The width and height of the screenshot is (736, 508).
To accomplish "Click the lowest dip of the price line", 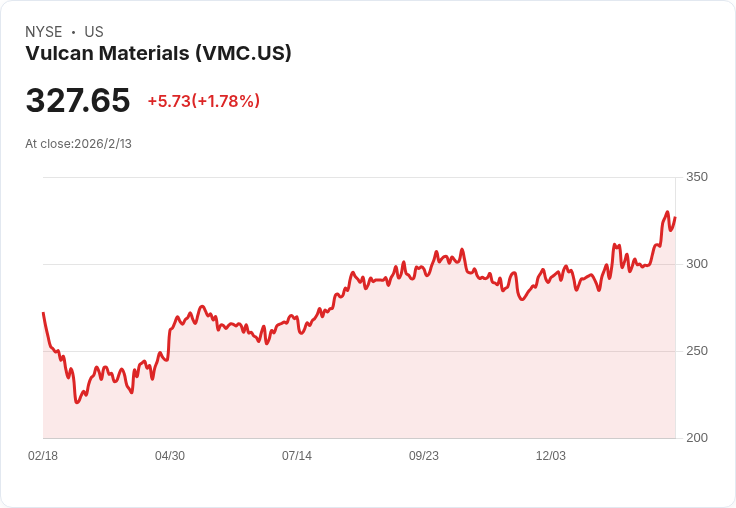I will pos(77,402).
